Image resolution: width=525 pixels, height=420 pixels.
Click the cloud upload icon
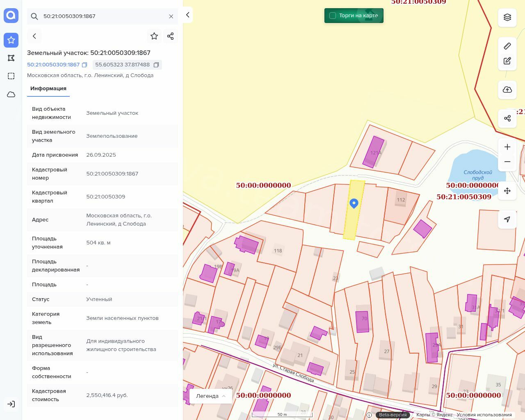pyautogui.click(x=507, y=90)
